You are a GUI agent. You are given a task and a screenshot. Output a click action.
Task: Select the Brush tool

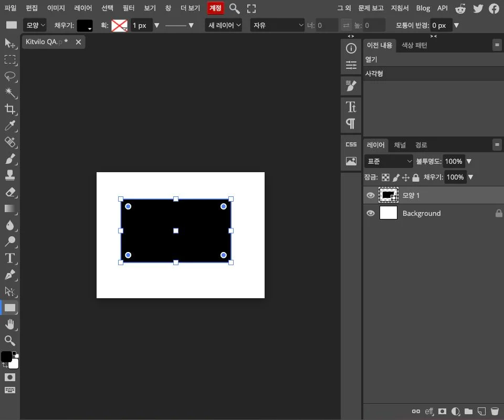tap(10, 159)
